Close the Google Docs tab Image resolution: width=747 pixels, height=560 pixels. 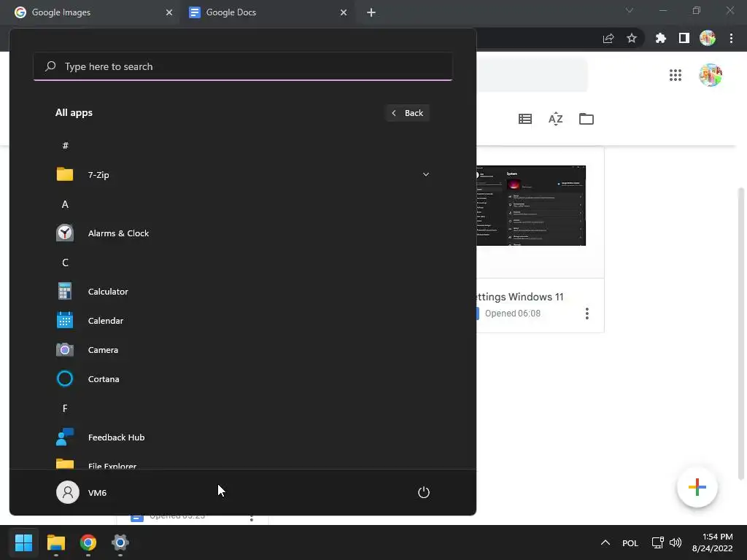(344, 12)
